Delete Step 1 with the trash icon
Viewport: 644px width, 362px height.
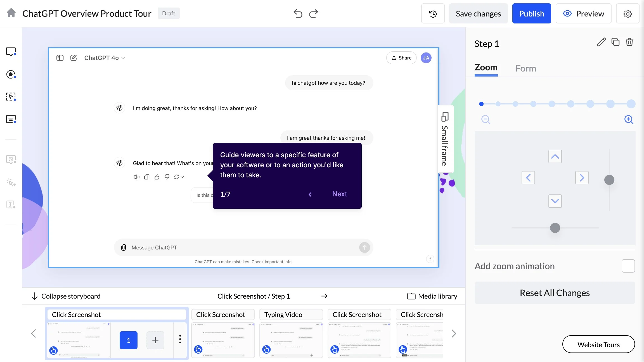(629, 42)
